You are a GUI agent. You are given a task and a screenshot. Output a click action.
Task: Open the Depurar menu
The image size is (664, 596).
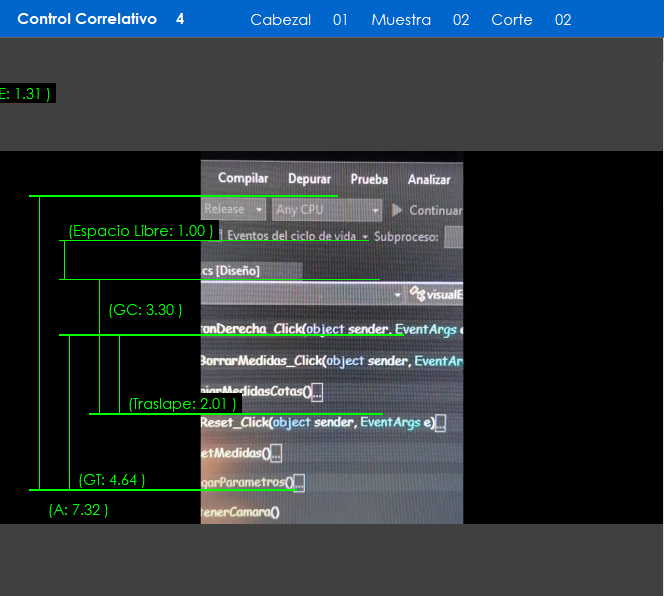click(x=309, y=179)
